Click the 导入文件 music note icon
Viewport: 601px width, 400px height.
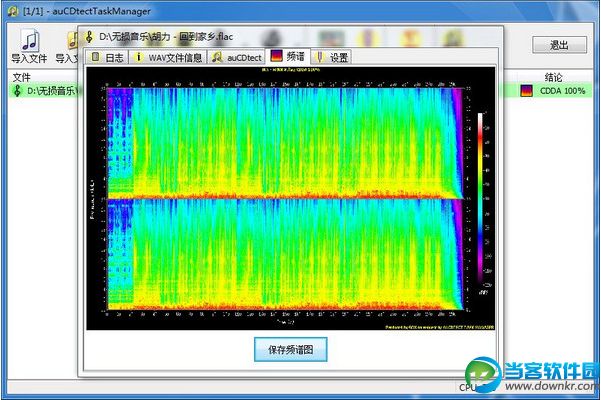click(30, 40)
